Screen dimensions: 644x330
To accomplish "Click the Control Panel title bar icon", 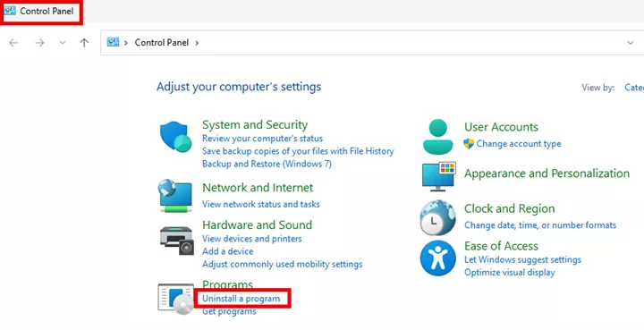I will coord(10,11).
